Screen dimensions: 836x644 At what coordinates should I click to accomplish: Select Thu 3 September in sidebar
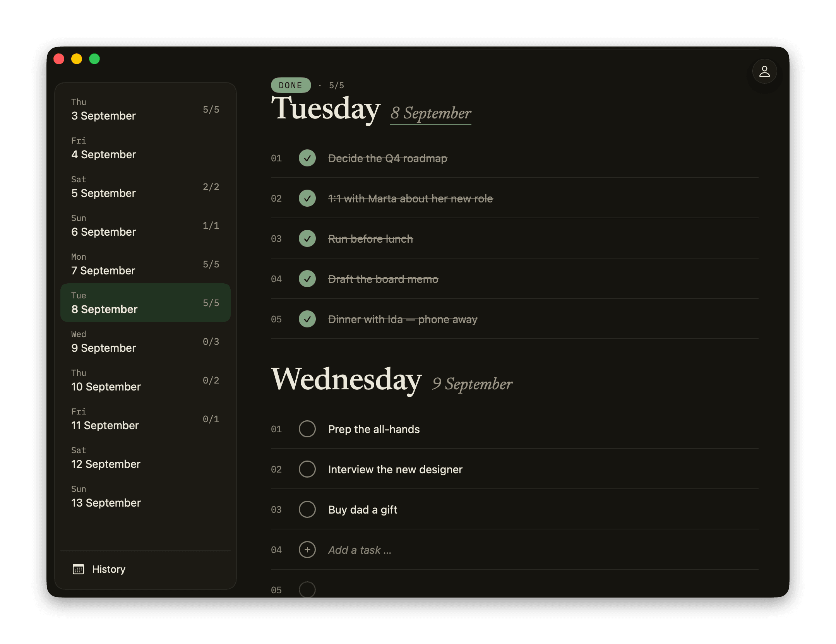click(x=146, y=109)
